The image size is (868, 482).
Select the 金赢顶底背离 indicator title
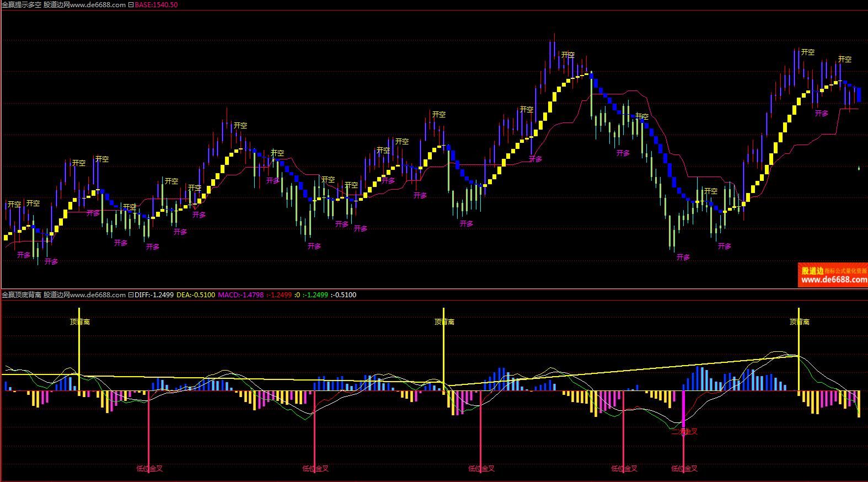click(x=22, y=295)
